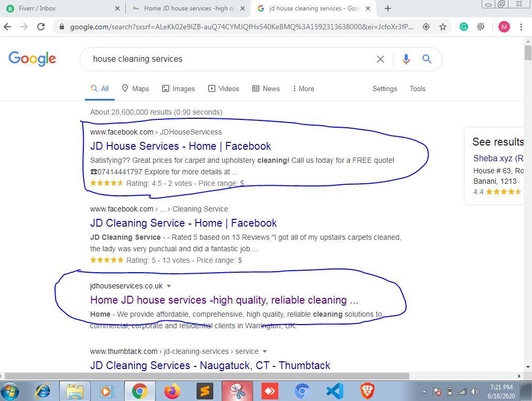Open Chrome's three-dot menu
This screenshot has width=532, height=401.
click(521, 26)
